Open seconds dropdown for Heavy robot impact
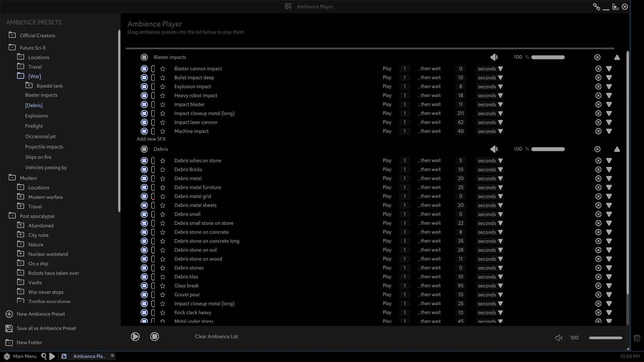This screenshot has height=362, width=644. (x=490, y=96)
